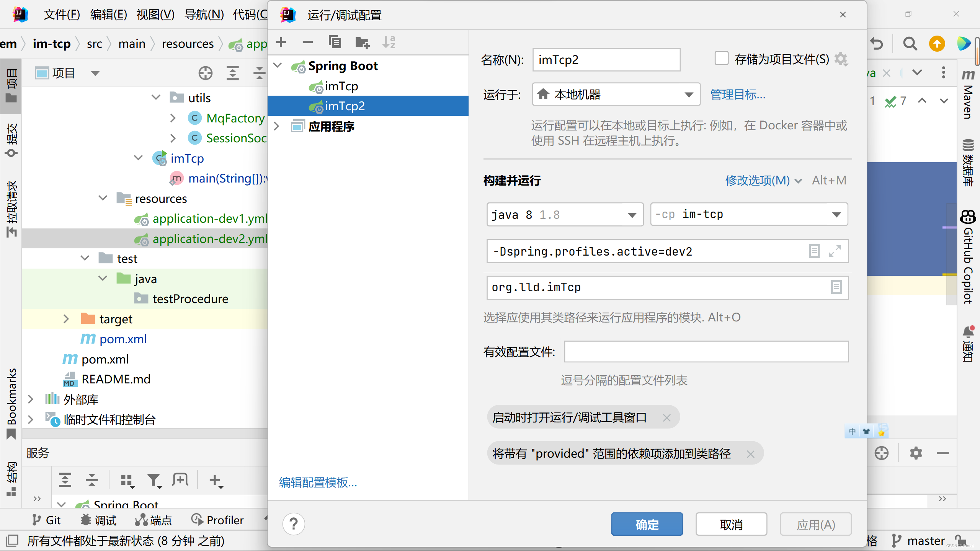Open the Git tool window tab

click(x=47, y=520)
